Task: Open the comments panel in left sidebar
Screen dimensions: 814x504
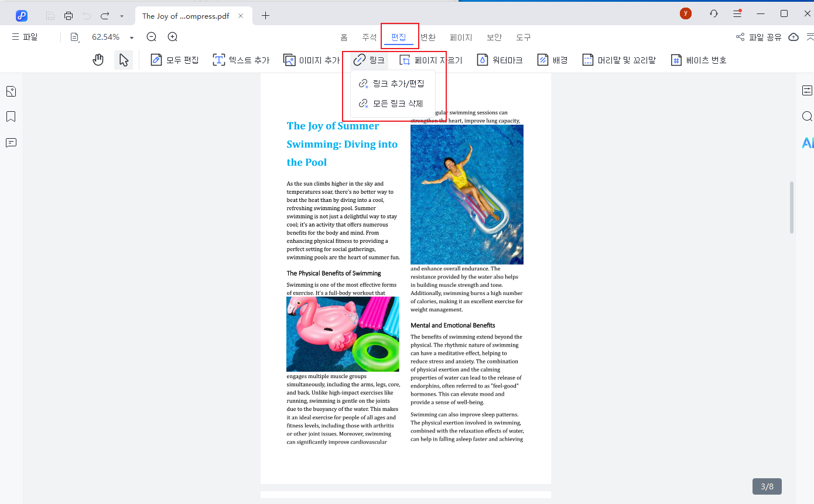Action: click(x=11, y=143)
